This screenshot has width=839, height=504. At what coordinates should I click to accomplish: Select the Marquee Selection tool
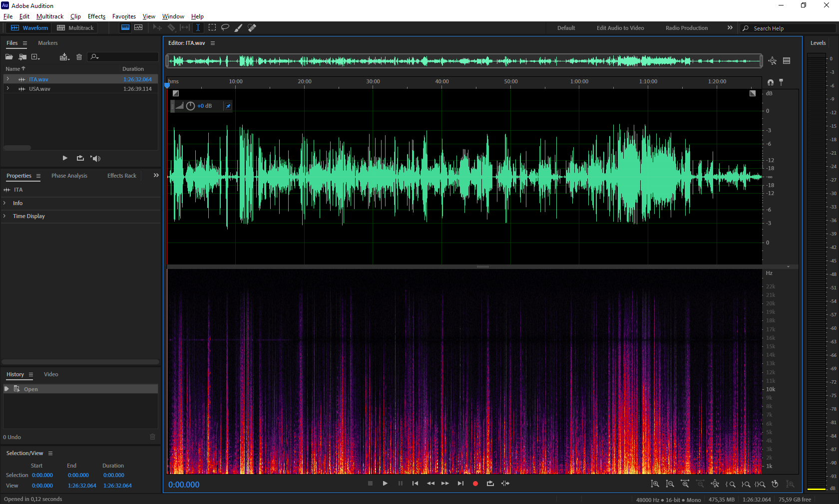212,28
